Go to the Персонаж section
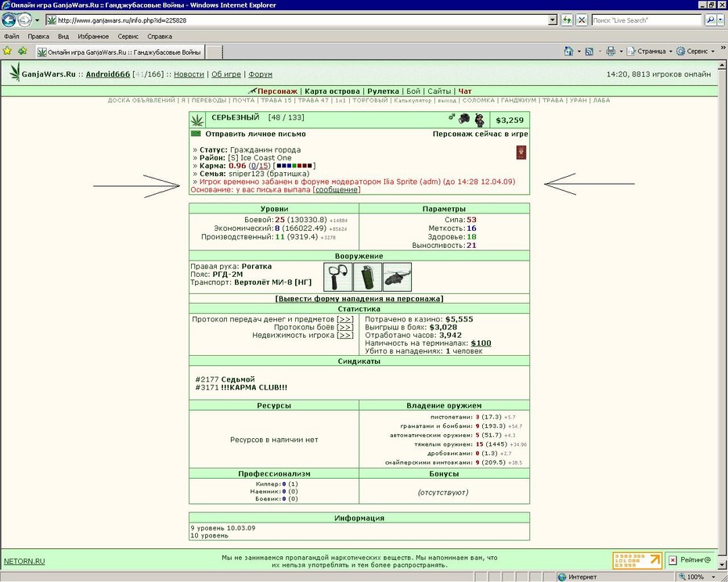 pyautogui.click(x=277, y=92)
